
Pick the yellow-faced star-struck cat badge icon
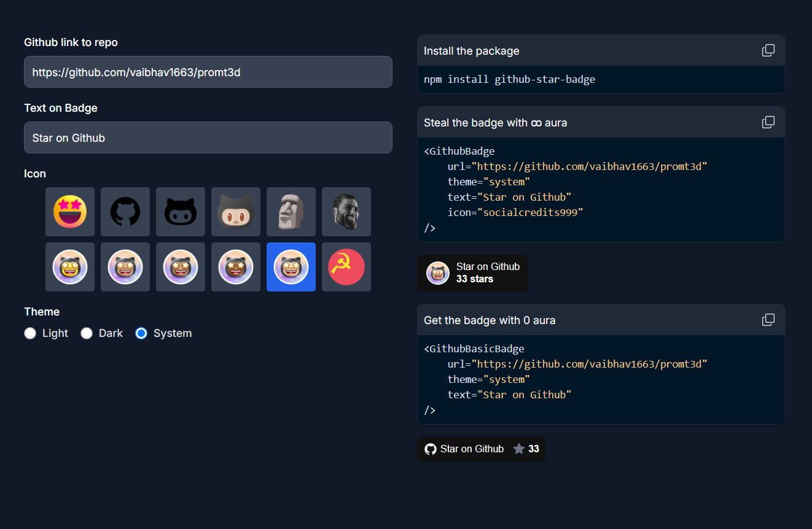point(70,267)
